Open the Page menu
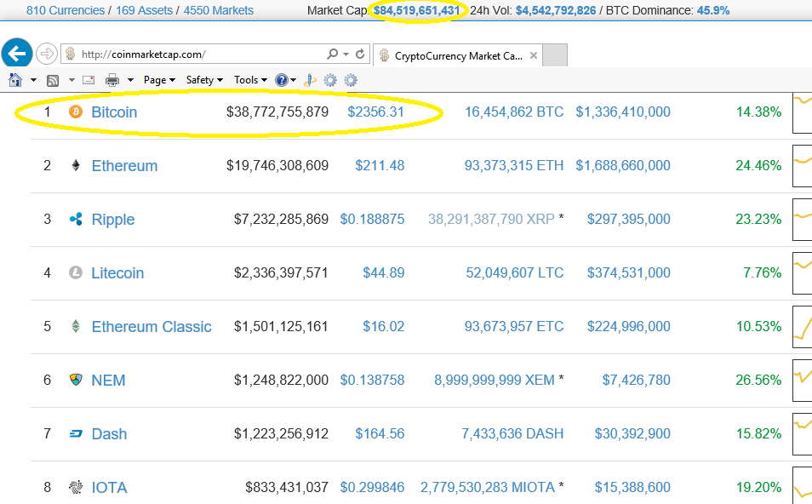 [159, 80]
